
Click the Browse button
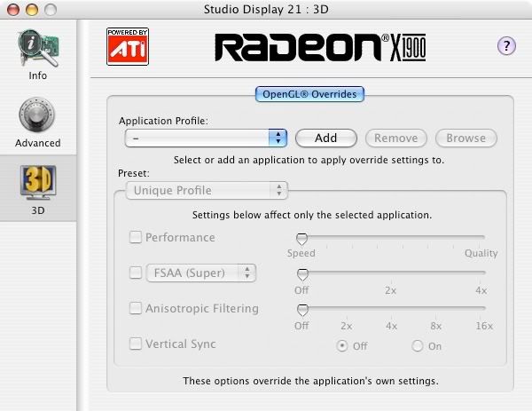click(466, 138)
